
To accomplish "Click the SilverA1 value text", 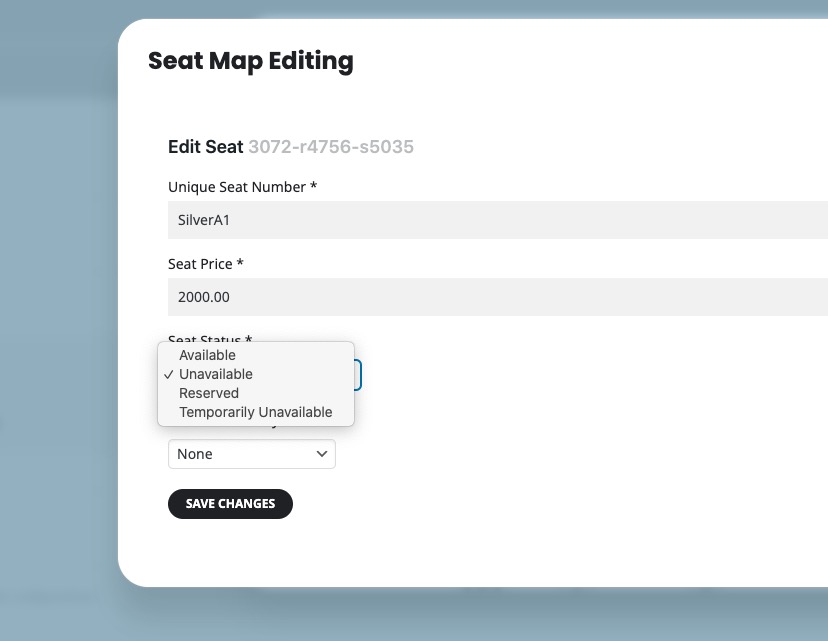I will click(204, 220).
